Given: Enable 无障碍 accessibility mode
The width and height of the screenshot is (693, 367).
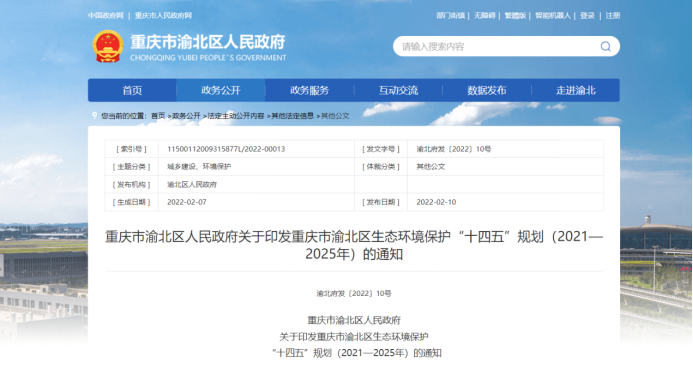Looking at the screenshot, I should [x=484, y=15].
